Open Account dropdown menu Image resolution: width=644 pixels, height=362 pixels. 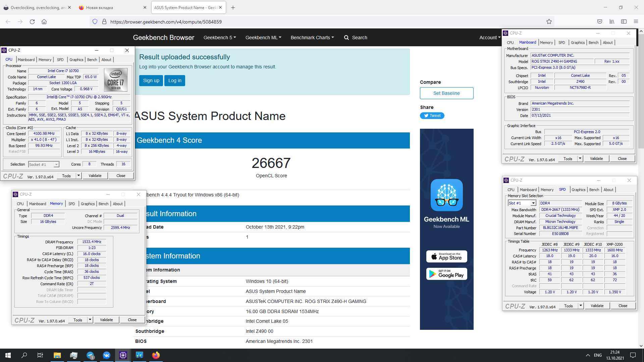point(490,38)
